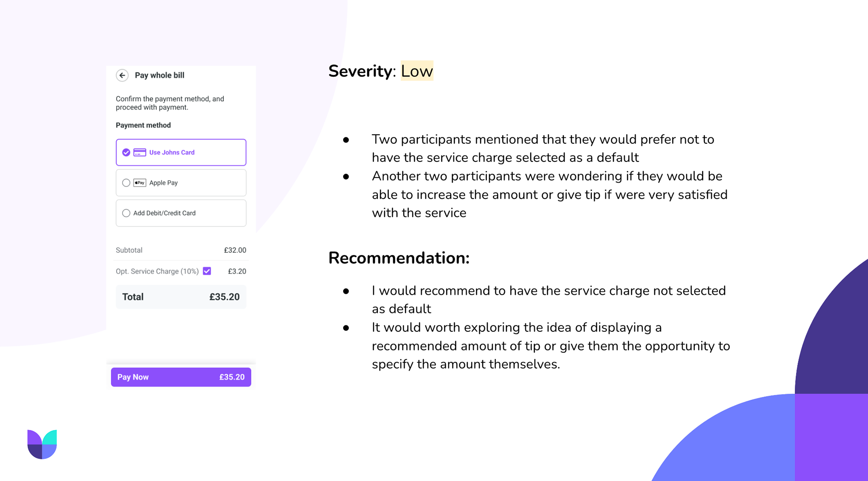Uncheck the Opt. Service Charge checkbox

[x=207, y=271]
